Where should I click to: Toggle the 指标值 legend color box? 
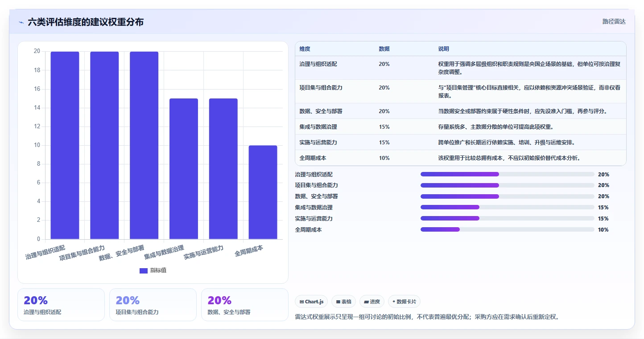coord(144,270)
